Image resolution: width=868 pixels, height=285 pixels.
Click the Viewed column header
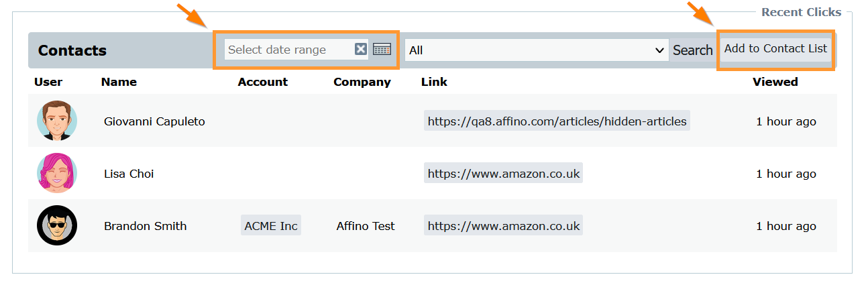point(775,82)
